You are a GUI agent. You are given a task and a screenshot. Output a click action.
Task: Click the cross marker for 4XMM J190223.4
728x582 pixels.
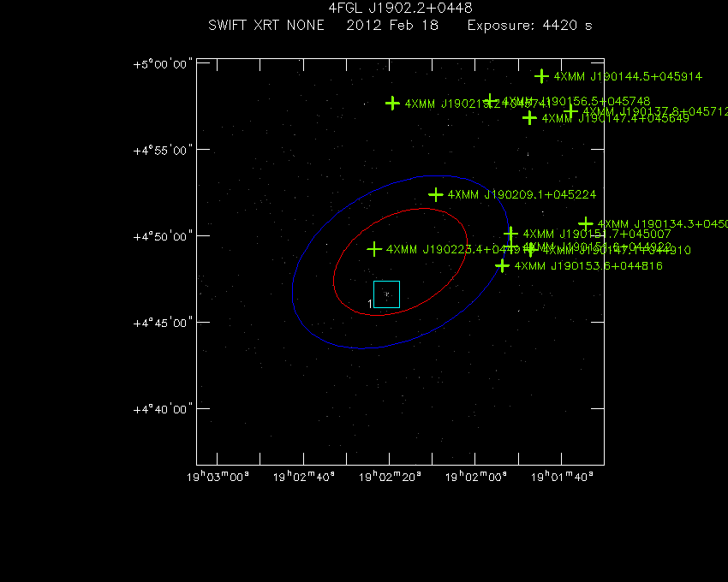point(374,249)
